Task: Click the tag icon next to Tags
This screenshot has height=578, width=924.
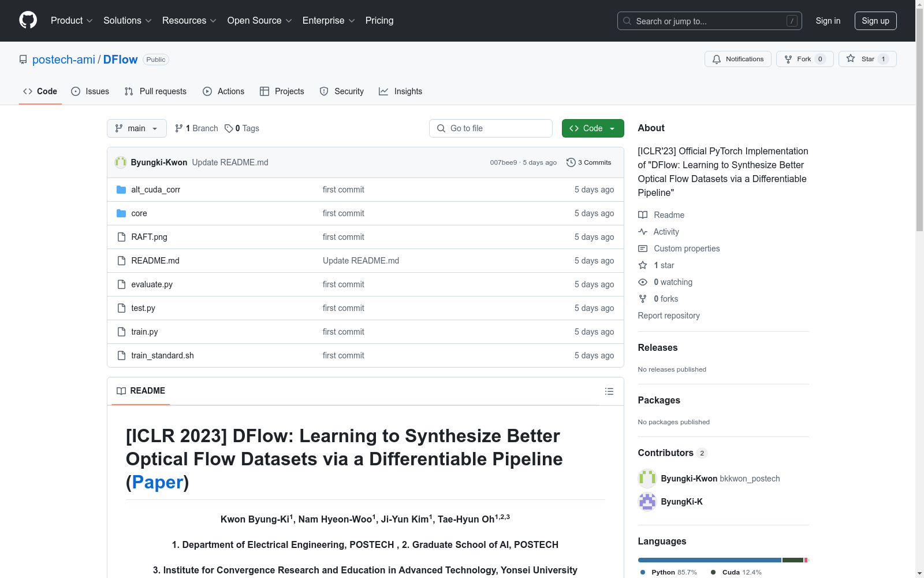Action: (229, 128)
